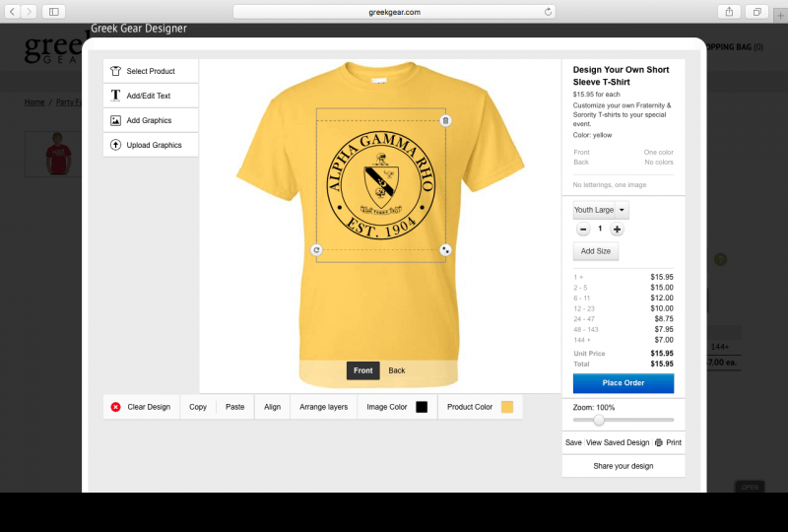Screen dimensions: 788x532
Task: Click the rotate handle on the graphic
Action: pos(316,250)
